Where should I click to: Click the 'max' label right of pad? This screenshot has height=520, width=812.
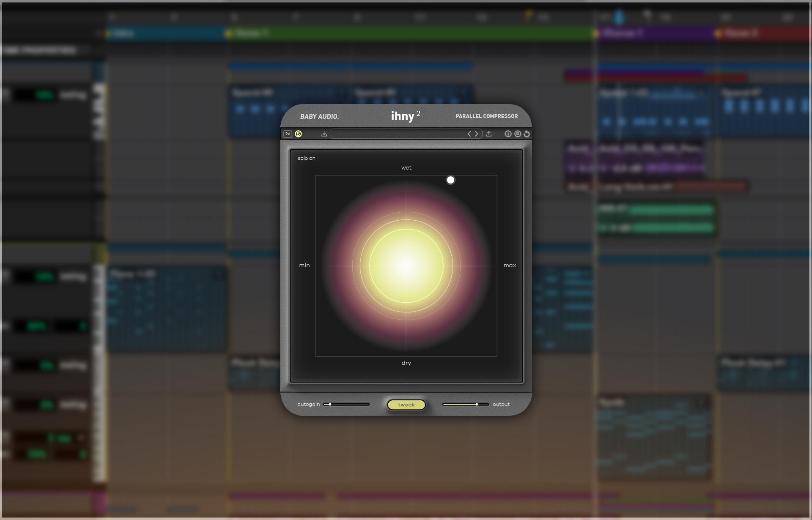point(510,265)
